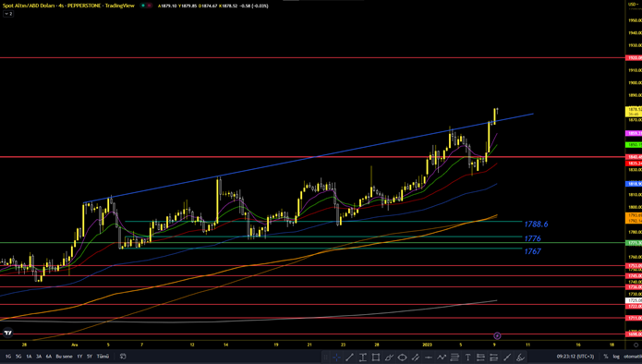The image size is (642, 364).
Task: Select the text annotation tool
Action: tap(467, 358)
